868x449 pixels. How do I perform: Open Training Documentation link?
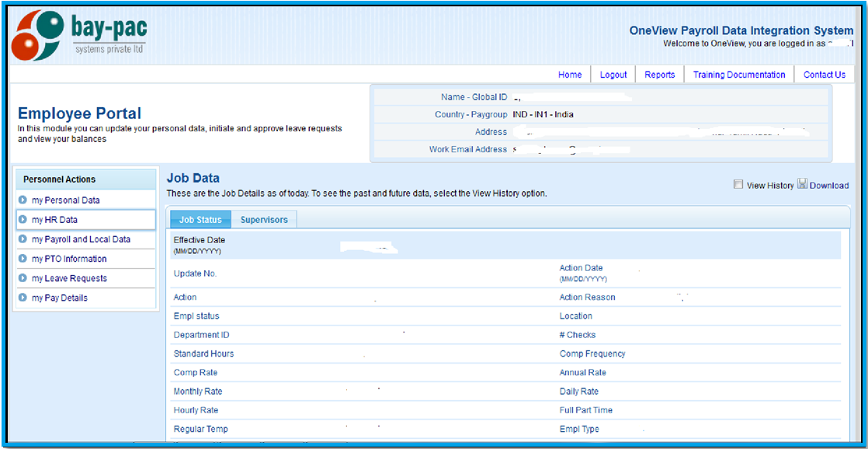point(739,75)
